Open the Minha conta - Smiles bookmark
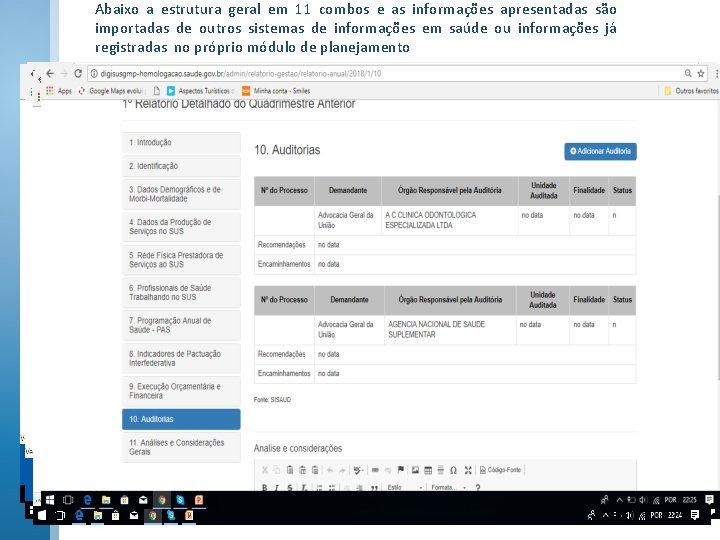This screenshot has height=540, width=720. (x=276, y=91)
